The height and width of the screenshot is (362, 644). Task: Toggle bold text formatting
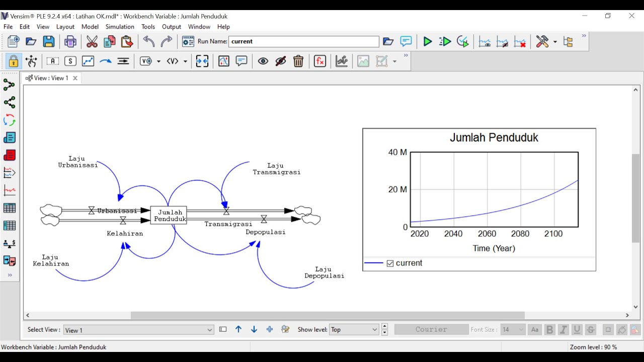pos(550,330)
